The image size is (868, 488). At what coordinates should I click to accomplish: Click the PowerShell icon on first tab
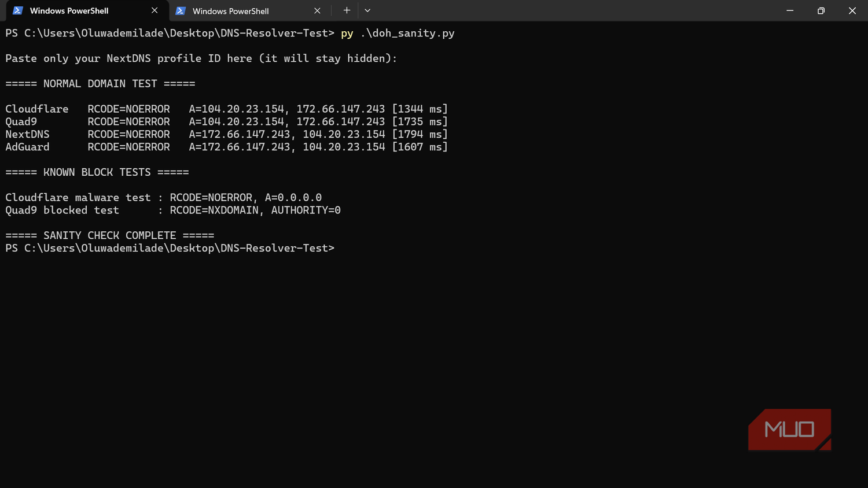tap(18, 10)
